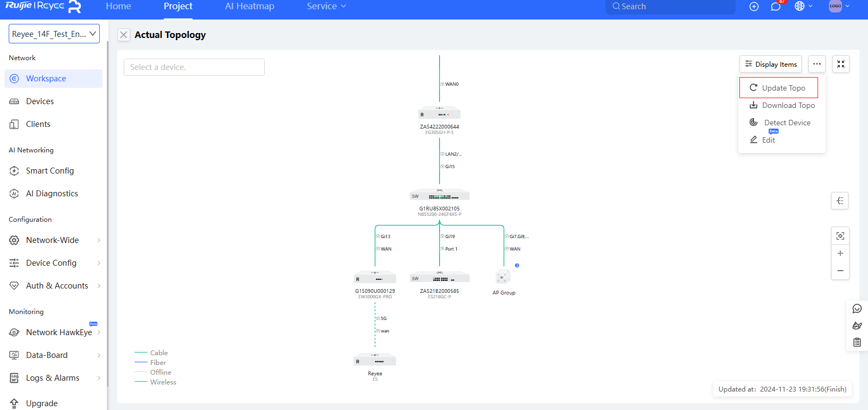Open the three-dots more options button
Screen dimensions: 868x410
coord(816,64)
